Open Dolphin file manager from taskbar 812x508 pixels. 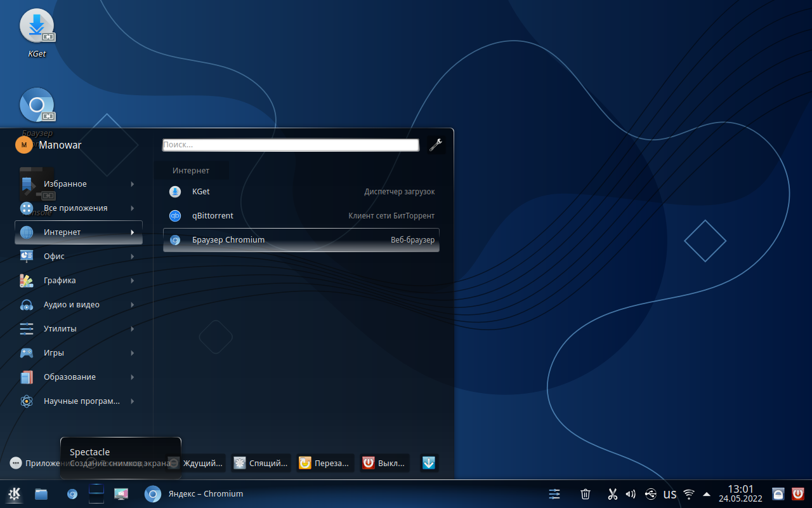[x=41, y=494]
